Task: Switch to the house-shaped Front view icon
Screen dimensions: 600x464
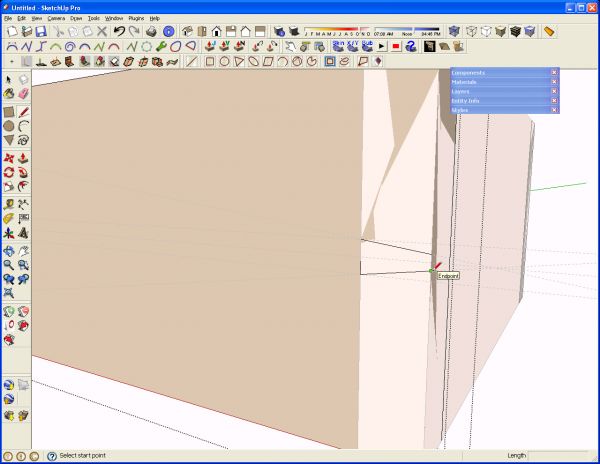Action: [216, 31]
